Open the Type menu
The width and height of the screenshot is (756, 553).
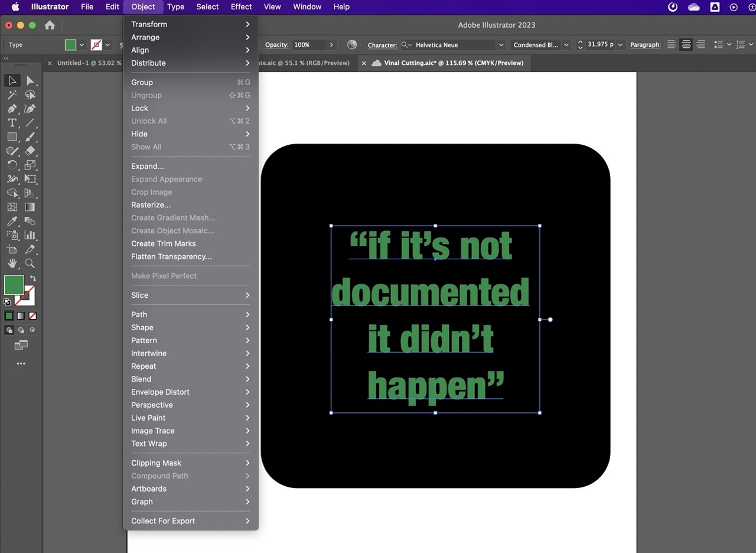coord(175,7)
